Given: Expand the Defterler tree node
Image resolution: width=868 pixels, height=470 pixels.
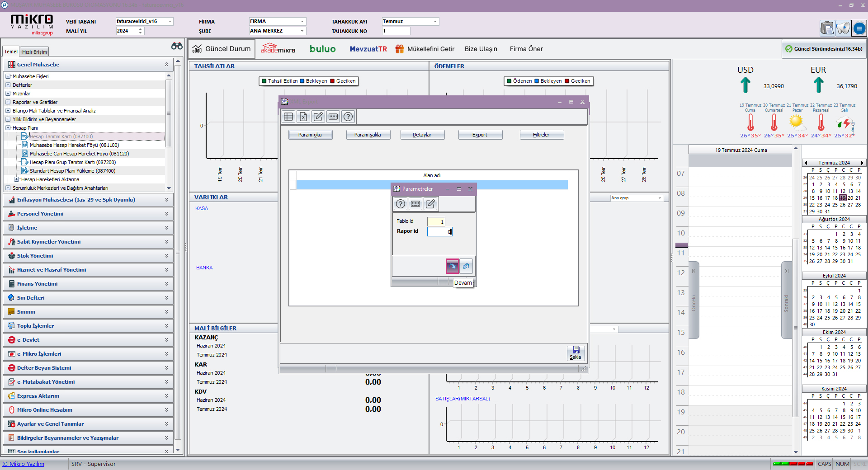Looking at the screenshot, I should [x=8, y=85].
